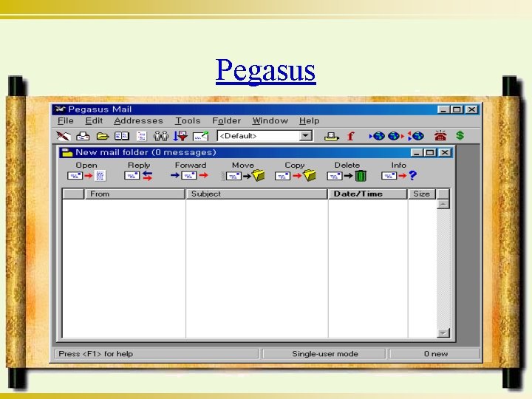Click the New mail folder window folder icon
532x399 pixels.
point(67,153)
